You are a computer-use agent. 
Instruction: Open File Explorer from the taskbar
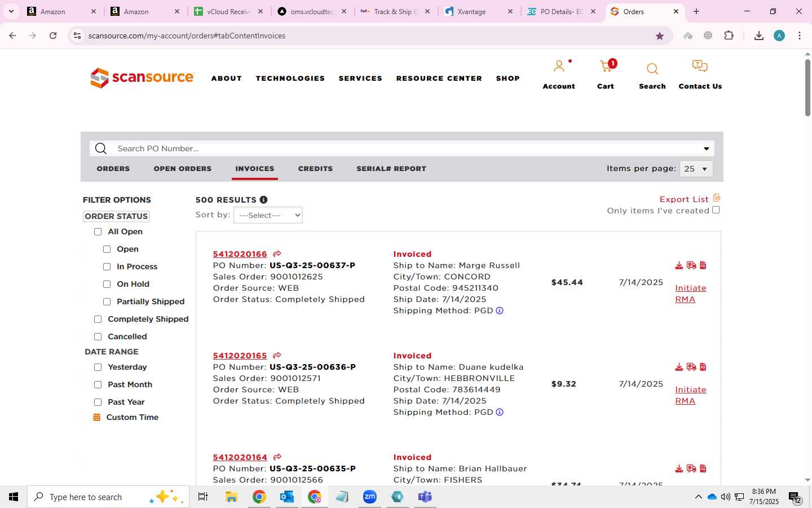232,497
